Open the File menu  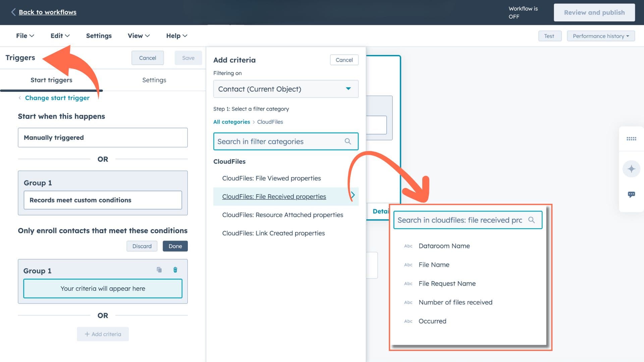pyautogui.click(x=25, y=36)
